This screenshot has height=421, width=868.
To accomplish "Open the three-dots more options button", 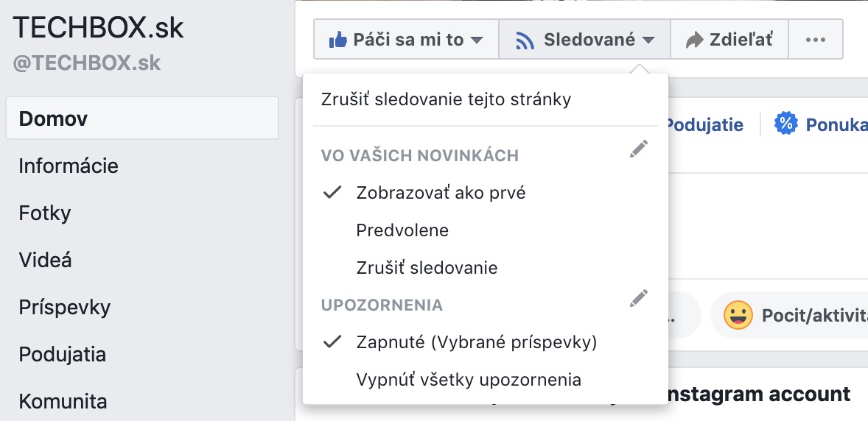I will coord(816,40).
